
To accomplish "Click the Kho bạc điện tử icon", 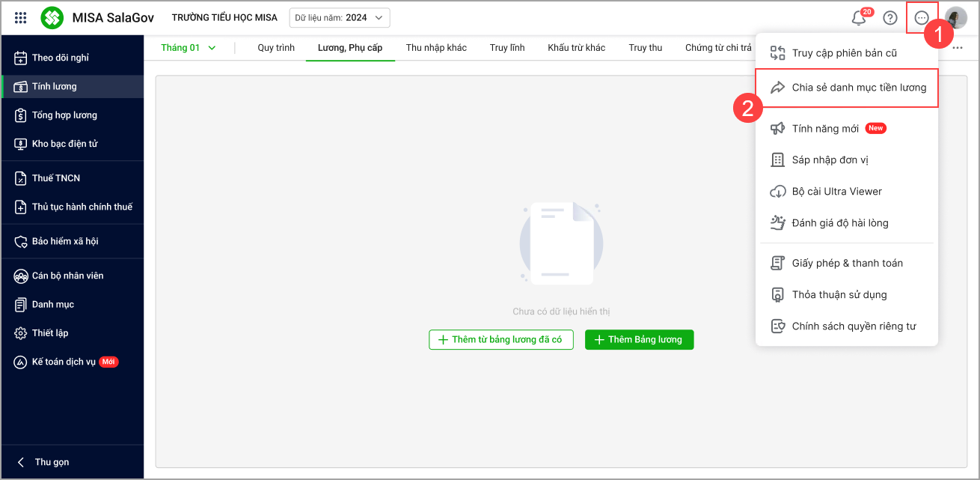I will 21,144.
